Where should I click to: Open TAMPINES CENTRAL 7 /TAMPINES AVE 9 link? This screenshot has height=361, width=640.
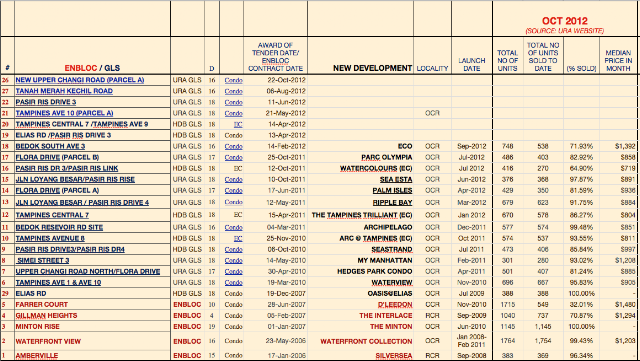click(82, 124)
